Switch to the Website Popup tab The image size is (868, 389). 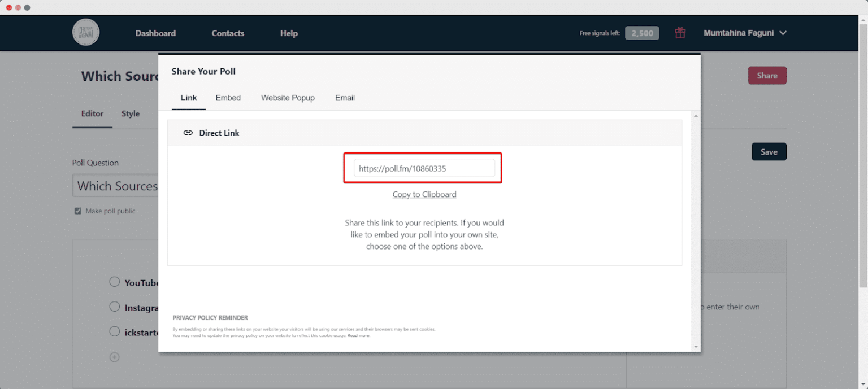tap(288, 98)
